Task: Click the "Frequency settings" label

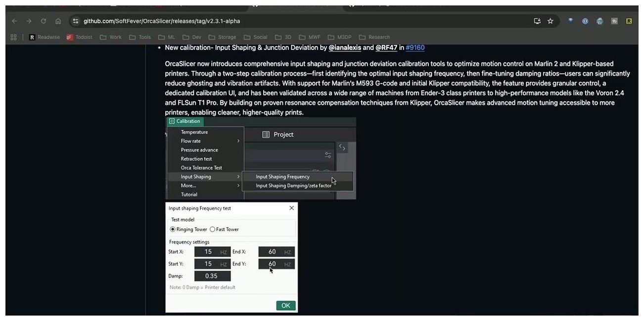Action: click(x=189, y=242)
